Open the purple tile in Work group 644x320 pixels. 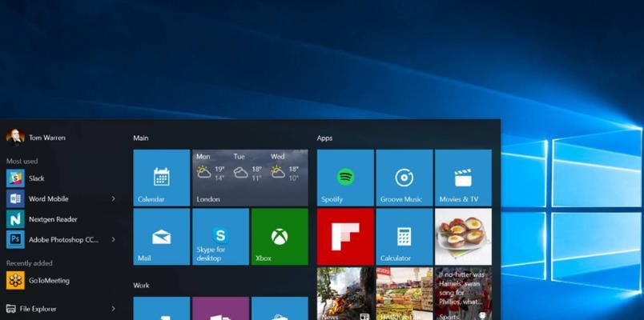[220, 308]
